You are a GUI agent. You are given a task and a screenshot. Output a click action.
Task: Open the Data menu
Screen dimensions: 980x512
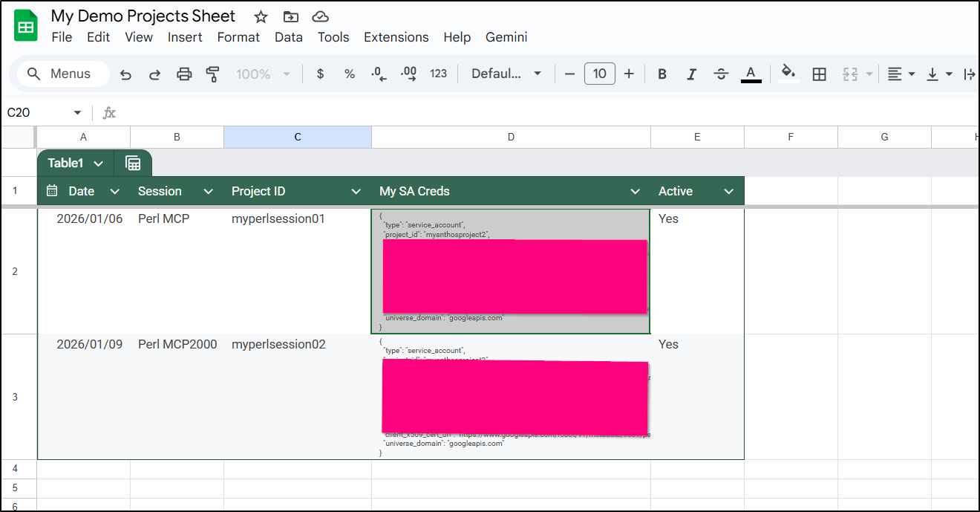288,37
